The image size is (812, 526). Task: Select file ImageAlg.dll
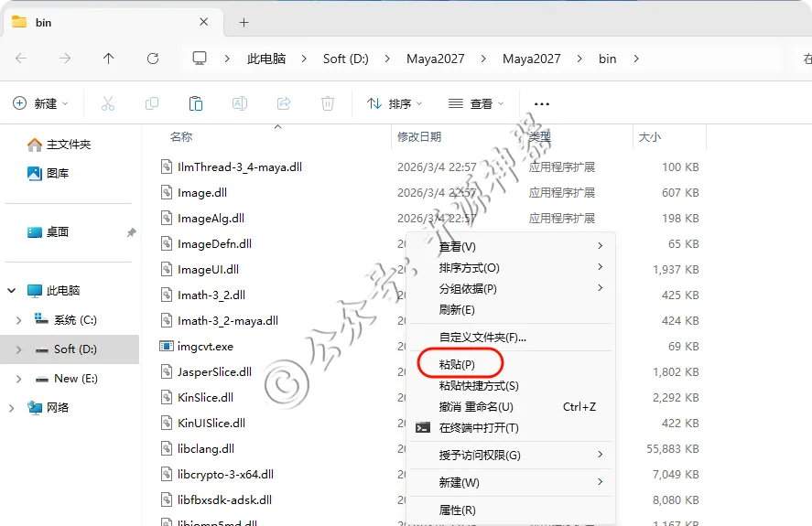click(x=211, y=219)
